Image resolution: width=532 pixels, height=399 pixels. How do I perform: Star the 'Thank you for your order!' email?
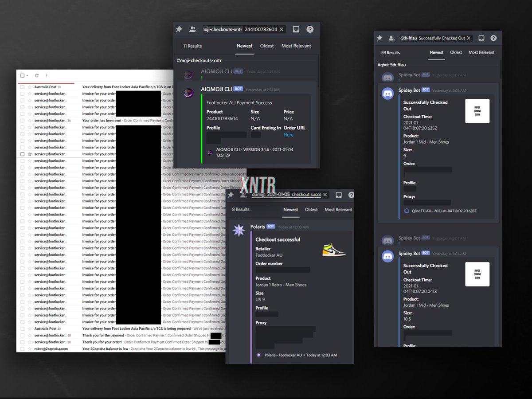29,342
